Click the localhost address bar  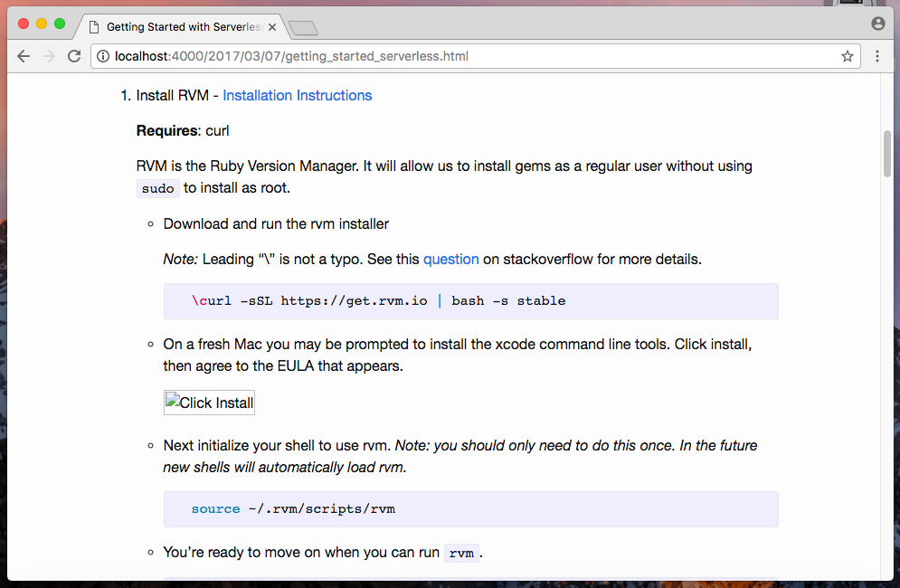click(x=475, y=56)
